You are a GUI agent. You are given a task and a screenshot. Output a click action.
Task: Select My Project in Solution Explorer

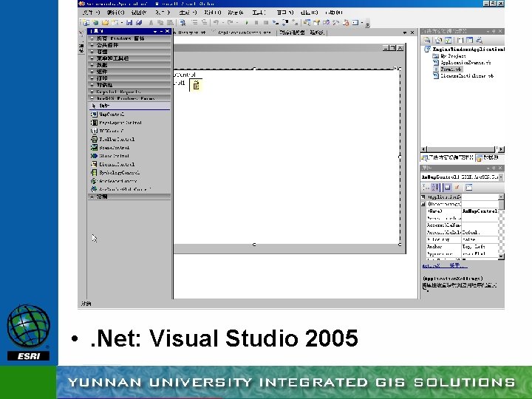(453, 56)
